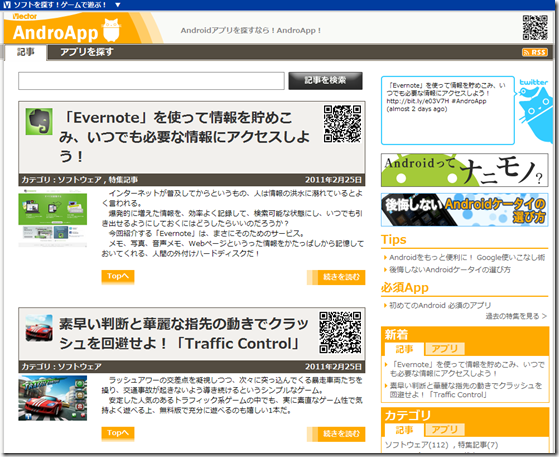Open the 特集記事(7) category link

point(478,445)
